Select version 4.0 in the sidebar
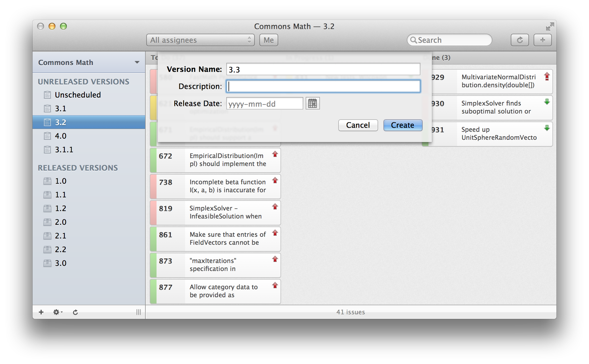Screen dimensions: 589x364 point(61,136)
